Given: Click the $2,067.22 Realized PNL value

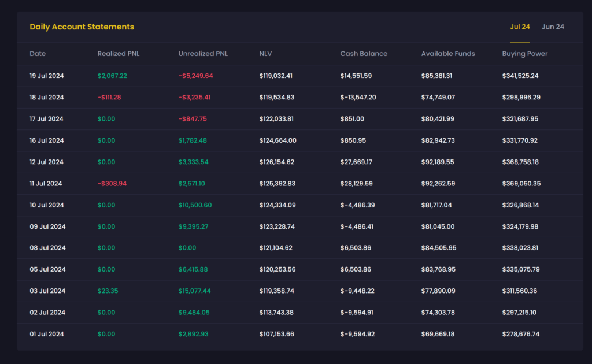Looking at the screenshot, I should [112, 75].
